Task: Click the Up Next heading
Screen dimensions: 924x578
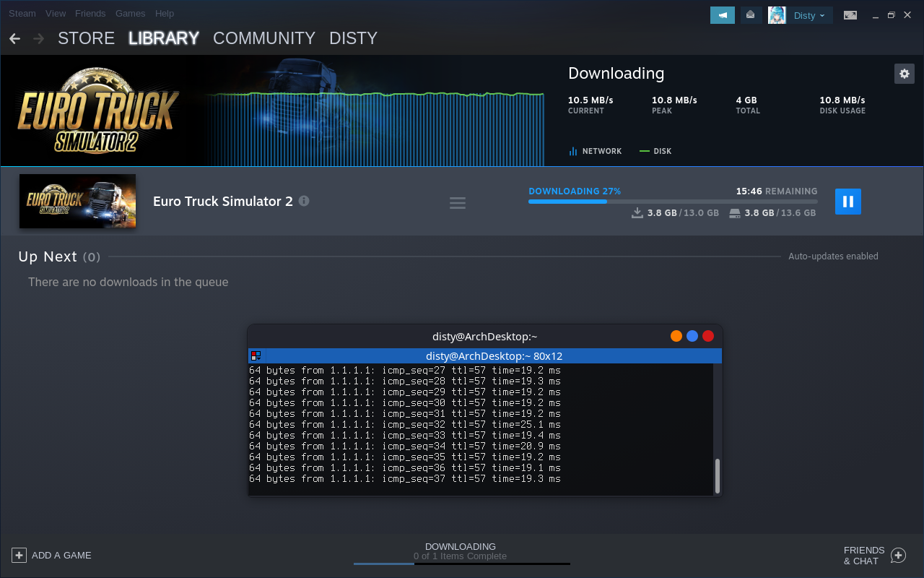Action: 48,256
